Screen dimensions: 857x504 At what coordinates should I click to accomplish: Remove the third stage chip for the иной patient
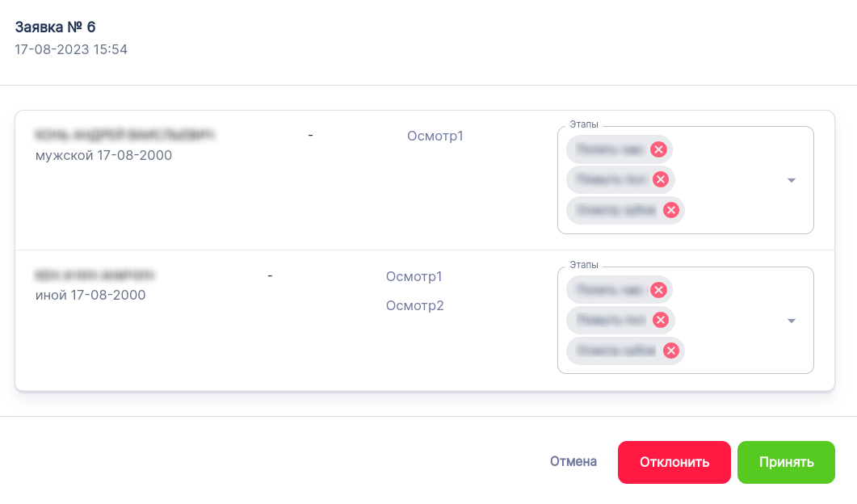(670, 351)
